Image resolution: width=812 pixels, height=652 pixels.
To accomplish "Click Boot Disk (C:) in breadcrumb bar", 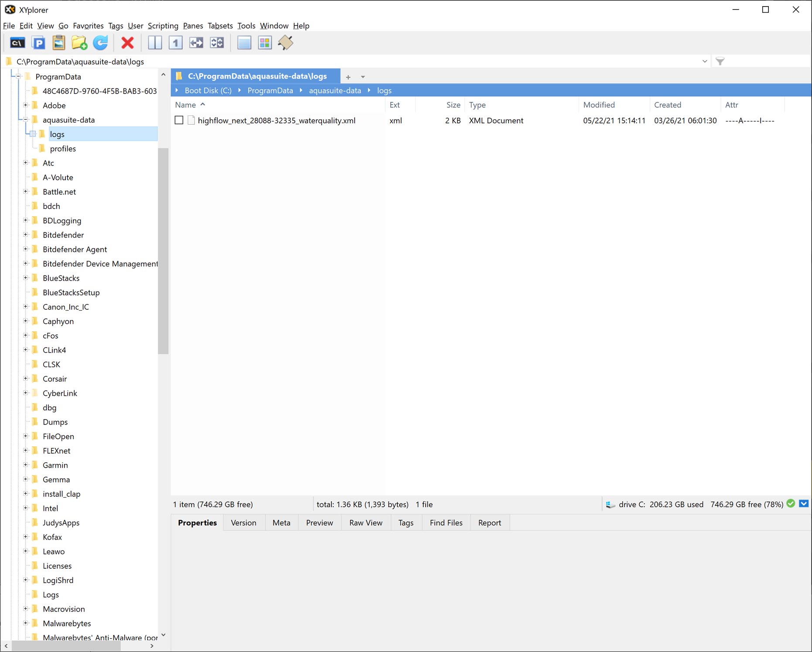I will [x=208, y=90].
